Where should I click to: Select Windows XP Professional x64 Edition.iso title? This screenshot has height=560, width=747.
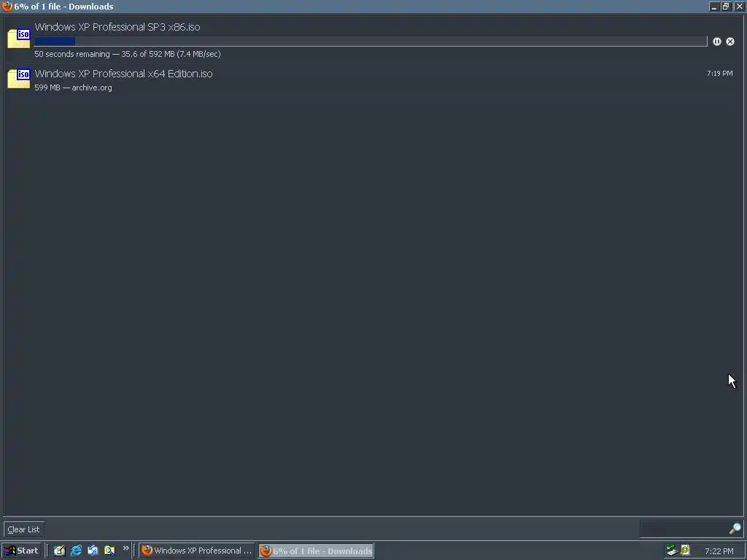point(123,74)
